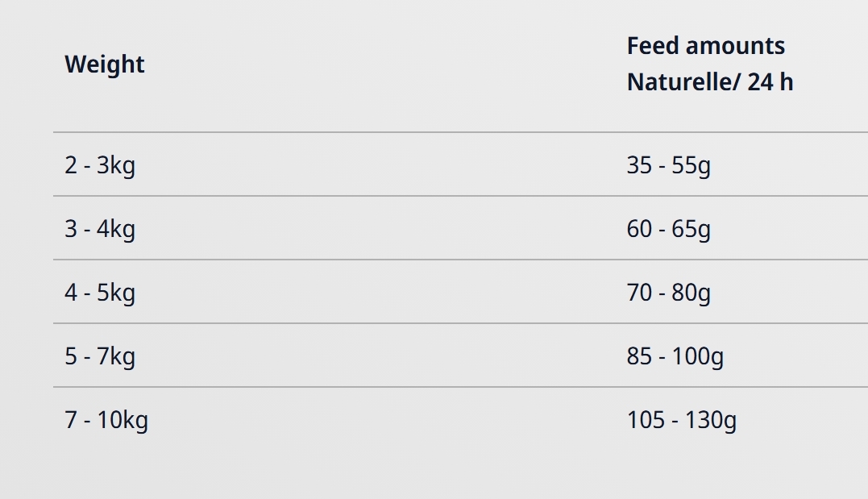
Task: Click the "55g" value in first row
Action: (x=691, y=165)
